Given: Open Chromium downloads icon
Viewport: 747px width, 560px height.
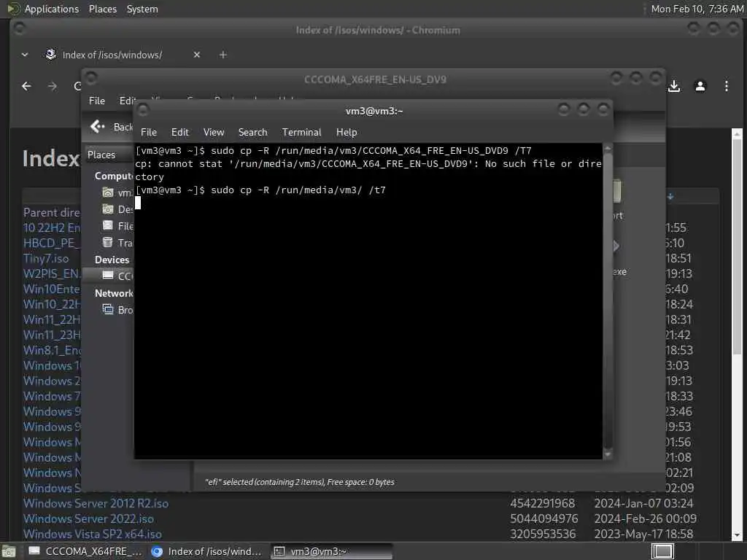Looking at the screenshot, I should 673,86.
